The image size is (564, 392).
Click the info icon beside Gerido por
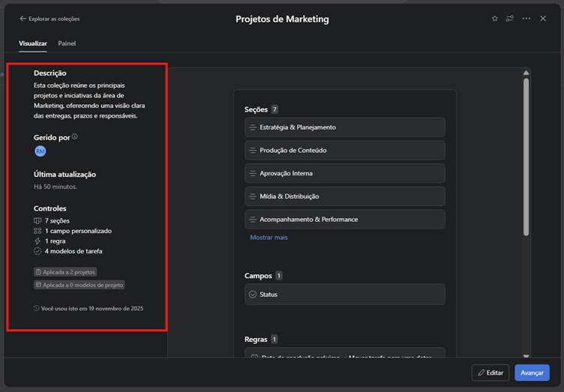coord(75,137)
